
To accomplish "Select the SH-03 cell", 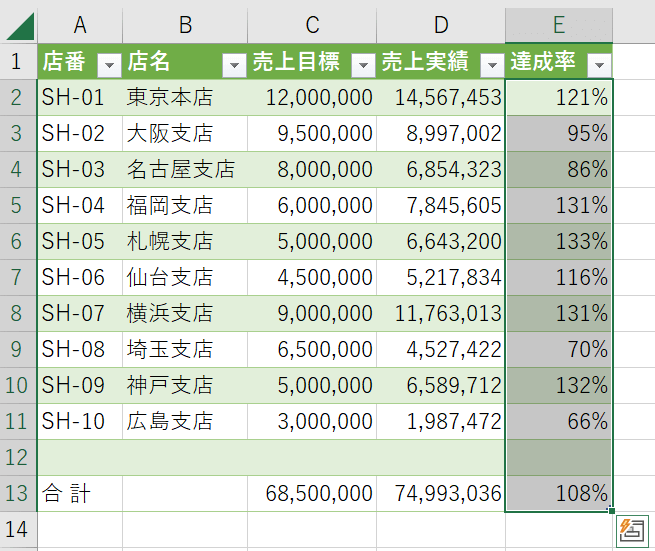I will (80, 169).
